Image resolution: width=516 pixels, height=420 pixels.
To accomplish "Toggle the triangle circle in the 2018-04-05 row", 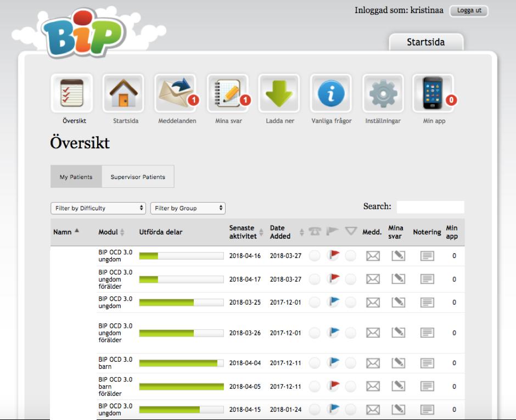I will [351, 387].
